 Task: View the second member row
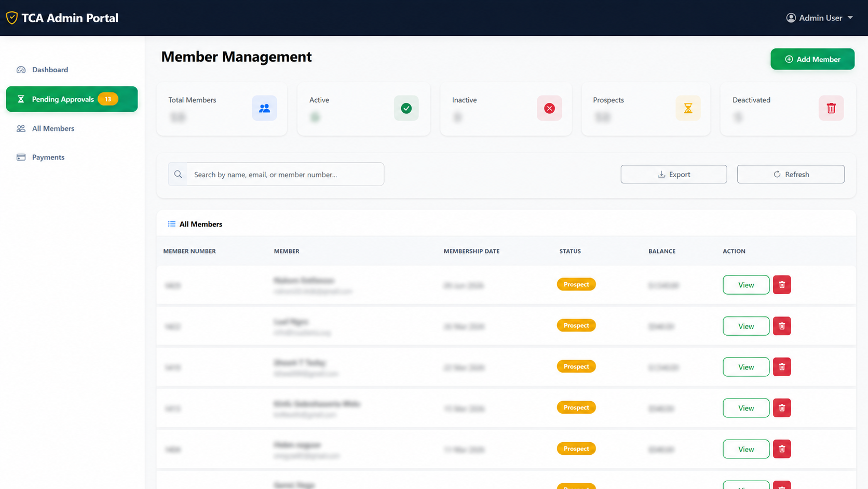pyautogui.click(x=746, y=326)
